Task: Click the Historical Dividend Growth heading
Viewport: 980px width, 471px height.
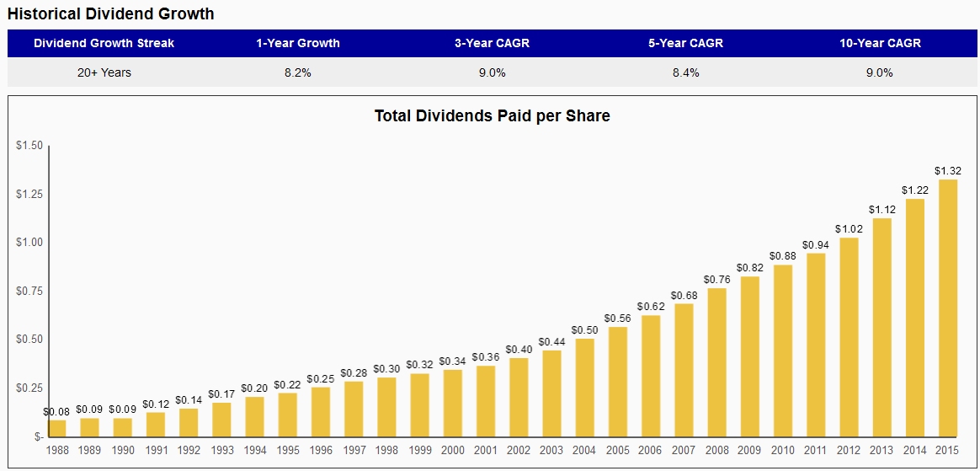Action: (110, 13)
